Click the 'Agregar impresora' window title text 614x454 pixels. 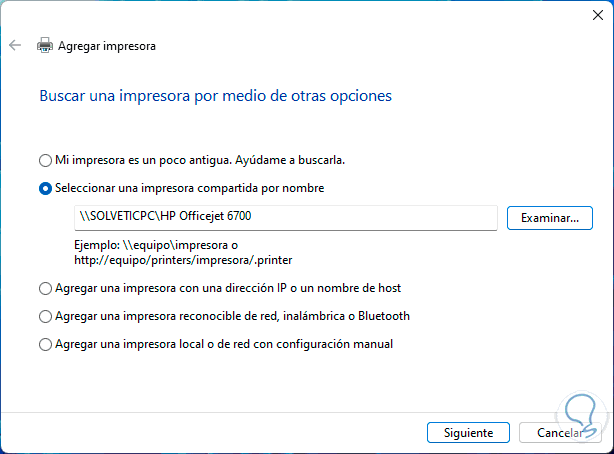coord(107,45)
